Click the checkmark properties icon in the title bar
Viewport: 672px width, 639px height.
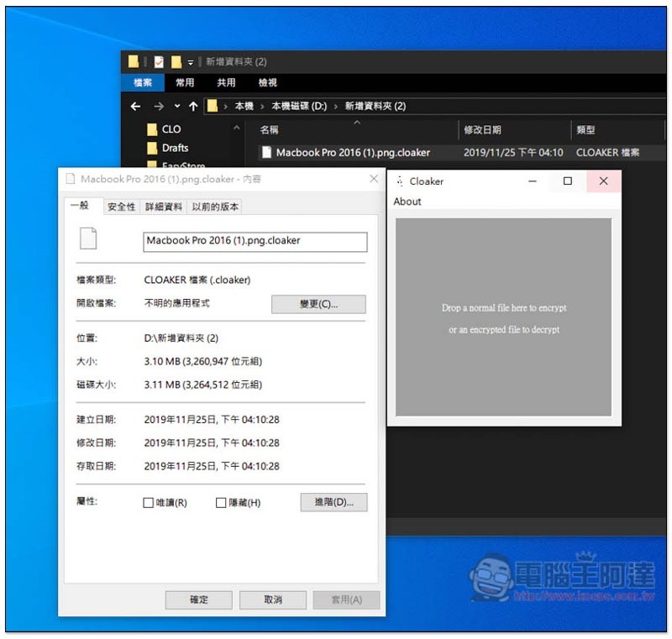coord(158,60)
